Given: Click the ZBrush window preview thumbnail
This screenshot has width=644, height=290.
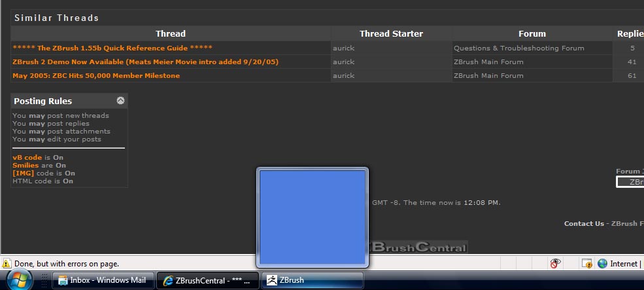Looking at the screenshot, I should 313,217.
